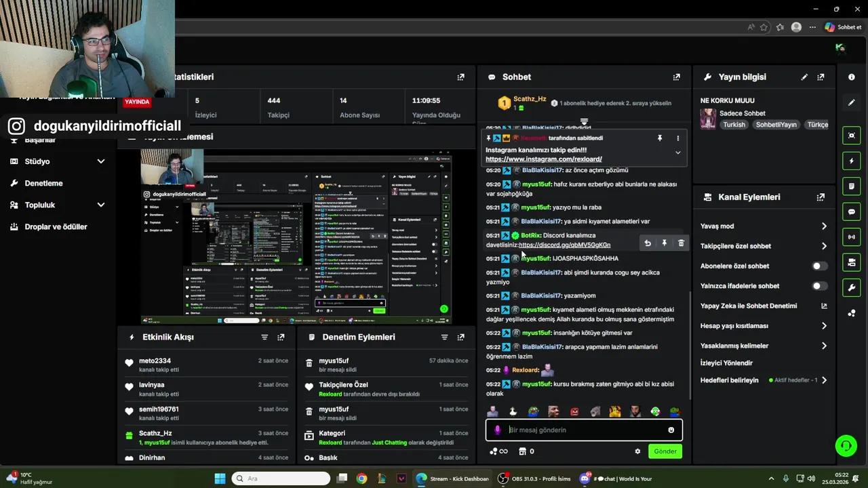Click the SohbetliYayın stream tag
The height and width of the screenshot is (488, 868).
pyautogui.click(x=776, y=125)
